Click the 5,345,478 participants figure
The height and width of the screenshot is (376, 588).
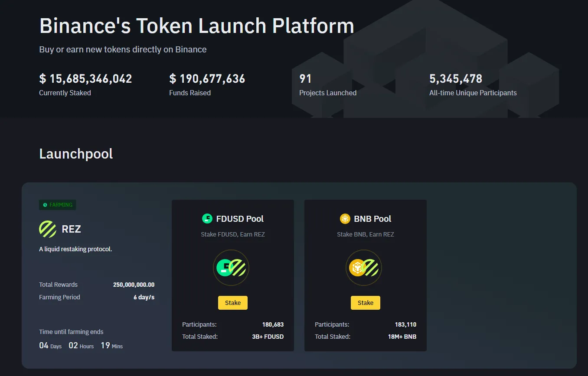(456, 79)
